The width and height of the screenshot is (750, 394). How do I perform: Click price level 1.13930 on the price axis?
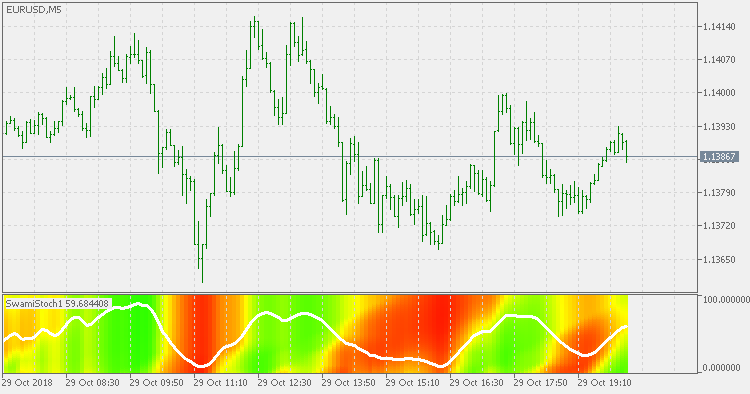tap(719, 127)
